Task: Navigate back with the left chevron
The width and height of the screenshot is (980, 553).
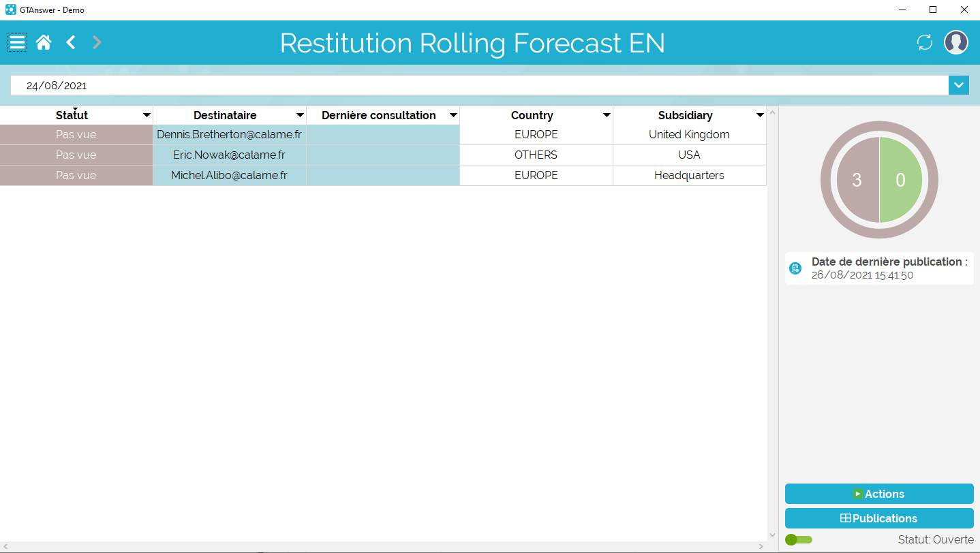Action: click(71, 42)
